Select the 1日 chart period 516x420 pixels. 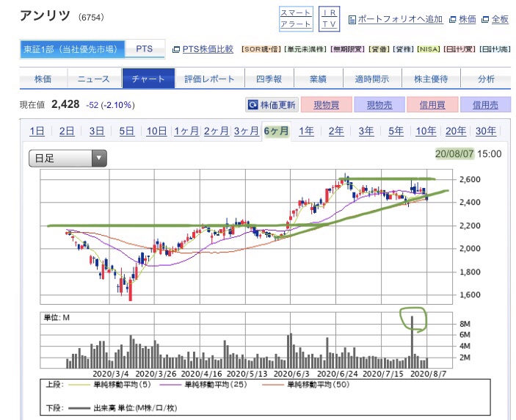coord(37,131)
